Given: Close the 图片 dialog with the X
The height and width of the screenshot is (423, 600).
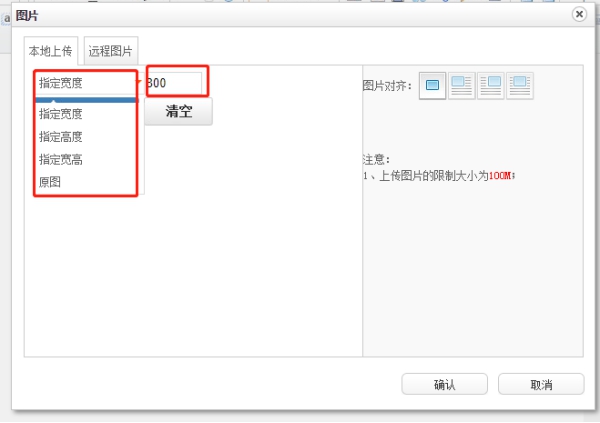Looking at the screenshot, I should [x=579, y=14].
